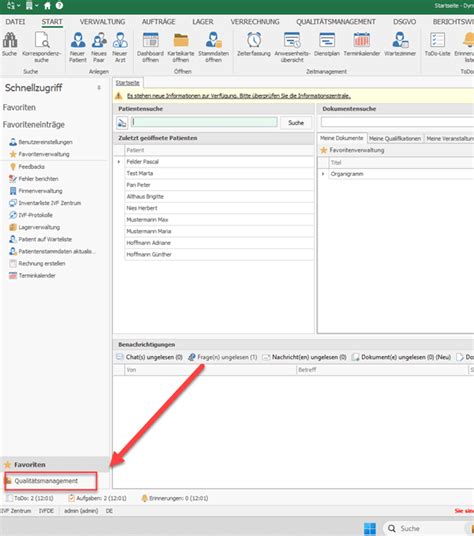This screenshot has height=536, width=474.
Task: Open Terminkalender in the sidebar favorites
Action: click(32, 276)
